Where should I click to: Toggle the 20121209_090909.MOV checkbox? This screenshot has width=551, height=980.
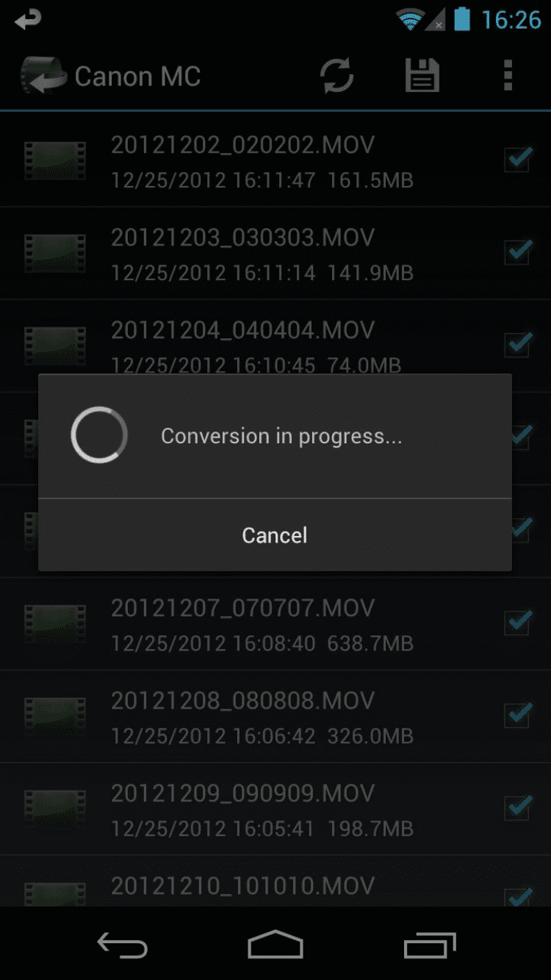click(x=518, y=808)
